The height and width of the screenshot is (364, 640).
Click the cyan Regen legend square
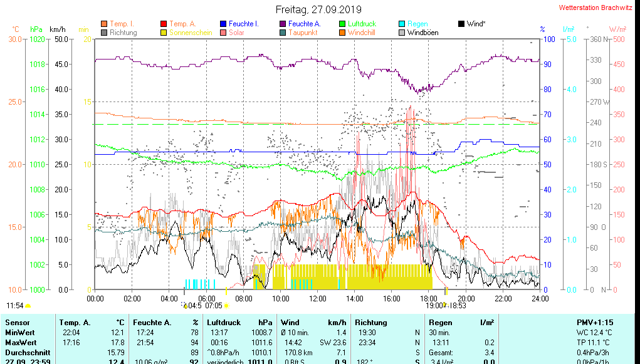402,24
